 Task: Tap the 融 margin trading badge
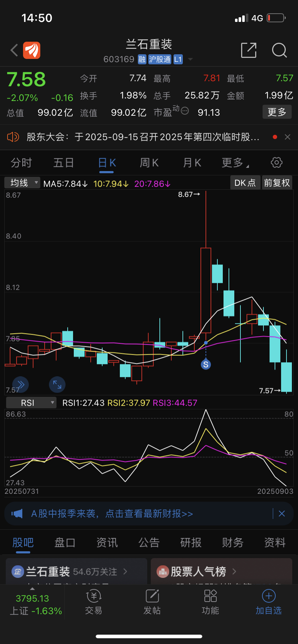[142, 59]
